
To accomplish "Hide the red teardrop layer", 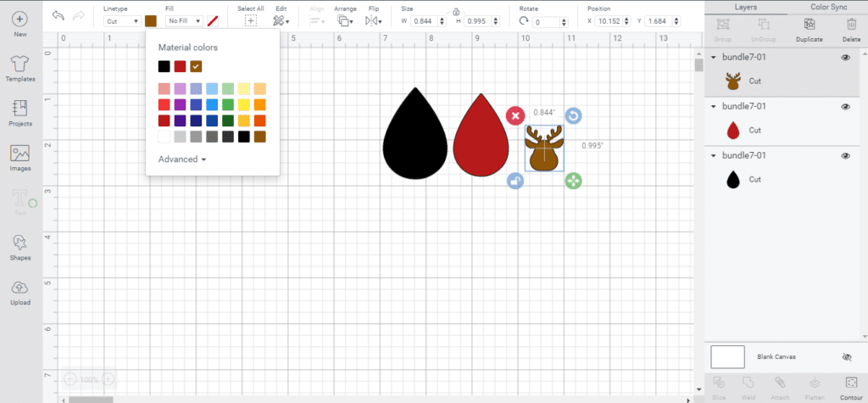I will pyautogui.click(x=845, y=107).
